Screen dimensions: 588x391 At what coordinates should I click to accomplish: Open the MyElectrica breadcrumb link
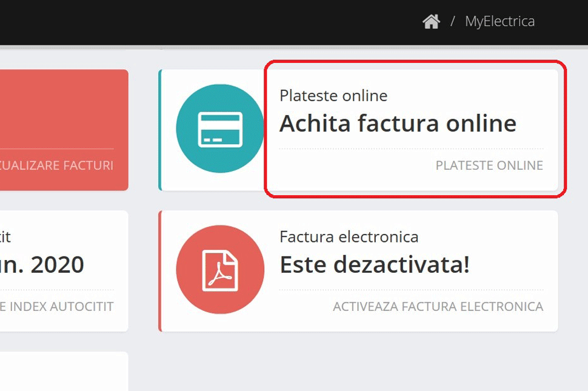499,22
